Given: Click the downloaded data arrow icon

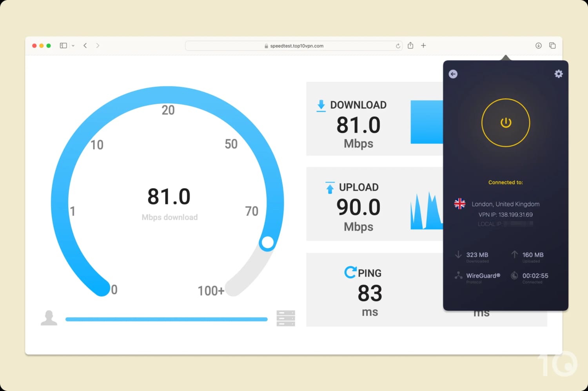Looking at the screenshot, I should 458,255.
